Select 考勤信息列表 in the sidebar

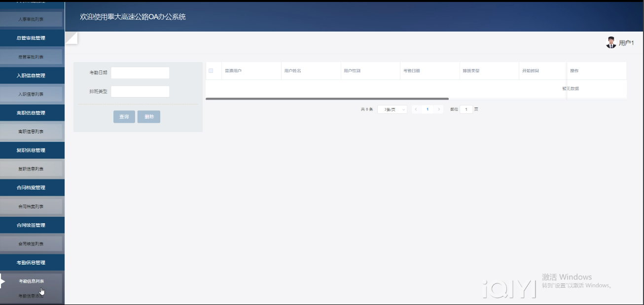[x=31, y=281]
